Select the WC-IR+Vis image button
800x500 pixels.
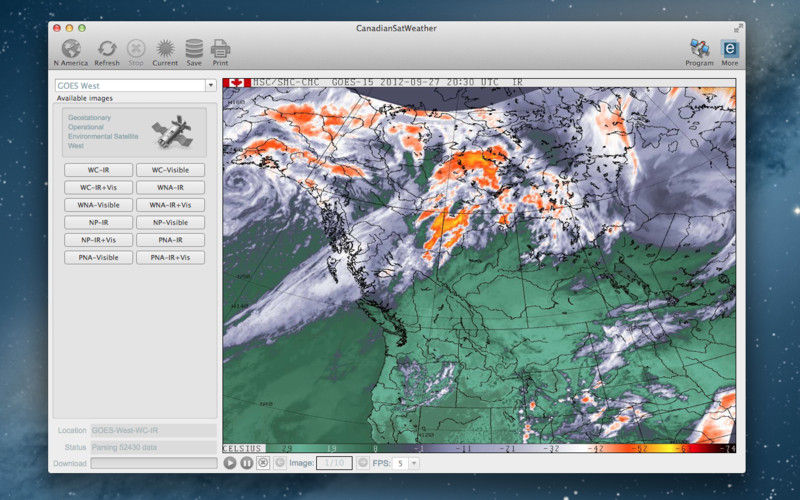(98, 187)
